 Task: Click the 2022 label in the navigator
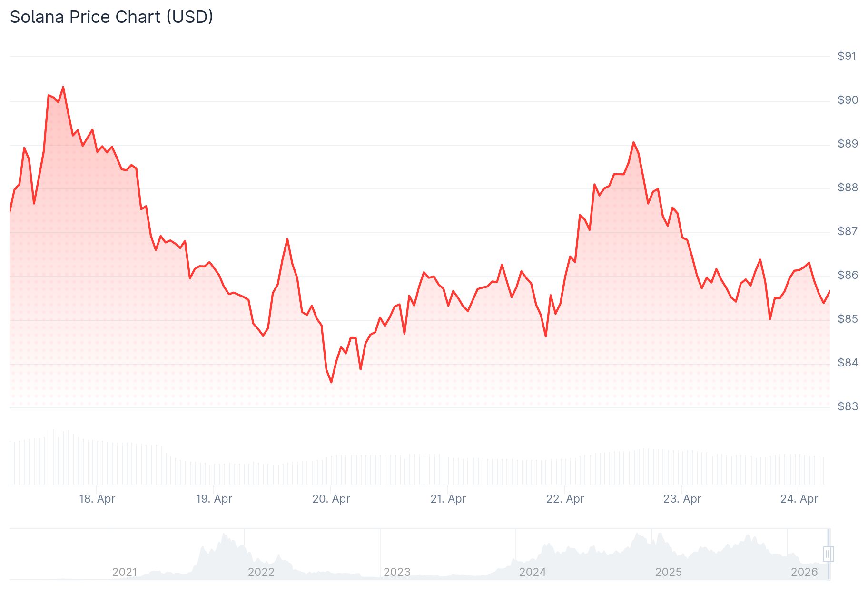coord(261,572)
